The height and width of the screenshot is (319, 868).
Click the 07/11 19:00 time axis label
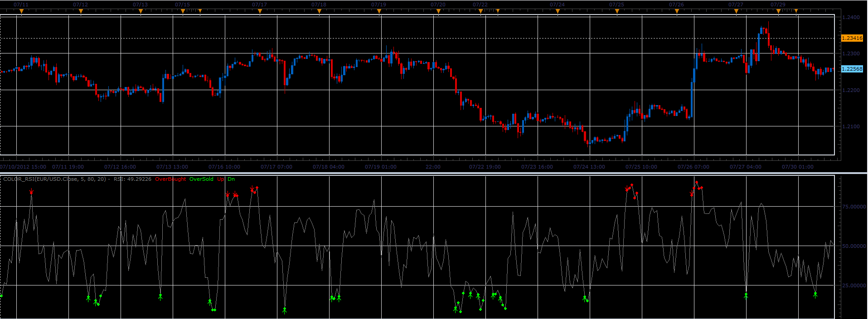68,167
